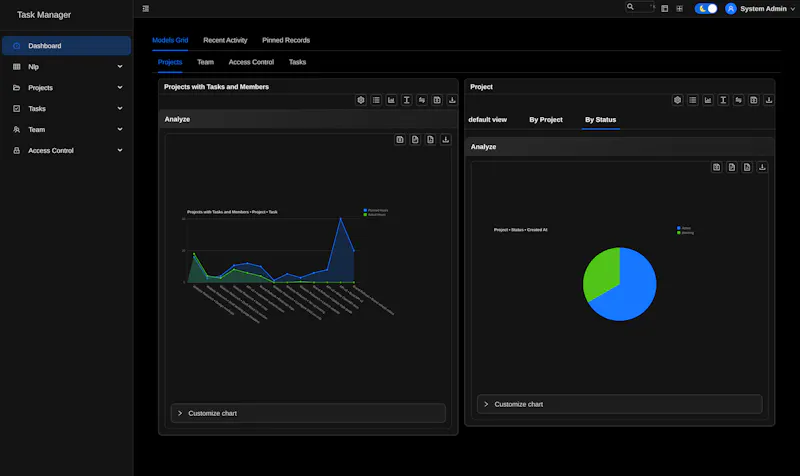The width and height of the screenshot is (800, 476).
Task: Open the Dashboard sidebar item
Action: pos(66,45)
